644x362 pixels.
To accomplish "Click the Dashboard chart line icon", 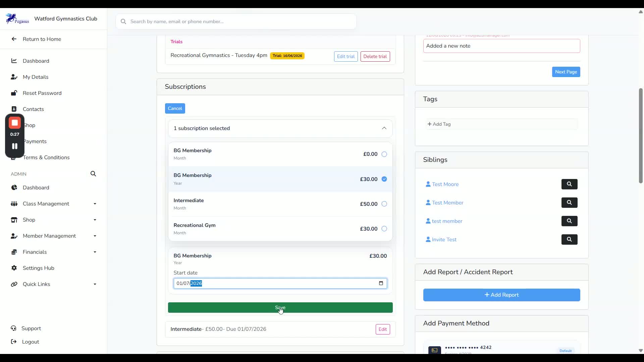I will (x=14, y=61).
